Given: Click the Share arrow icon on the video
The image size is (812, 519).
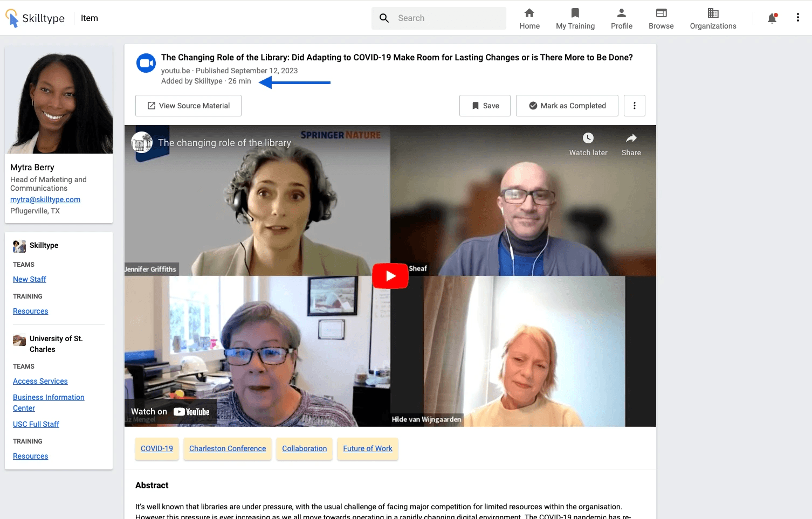Looking at the screenshot, I should coord(631,138).
